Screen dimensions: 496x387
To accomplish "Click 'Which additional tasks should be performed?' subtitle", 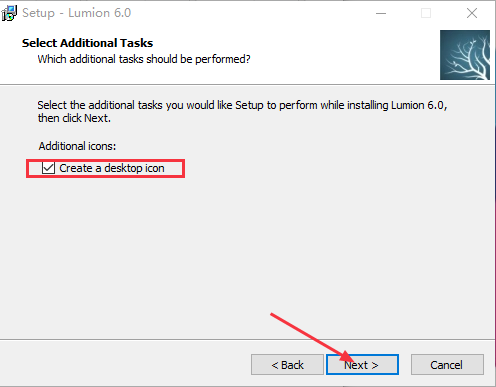I will click(x=144, y=59).
